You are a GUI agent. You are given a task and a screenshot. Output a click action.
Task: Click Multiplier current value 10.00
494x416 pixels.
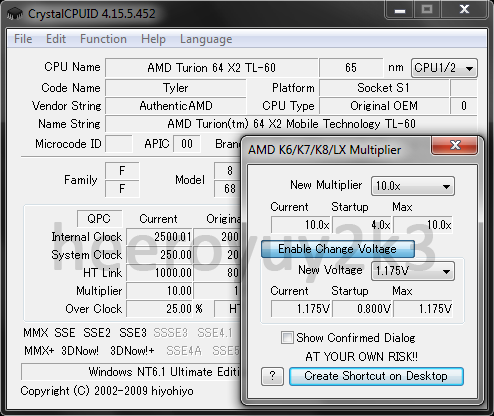click(159, 291)
